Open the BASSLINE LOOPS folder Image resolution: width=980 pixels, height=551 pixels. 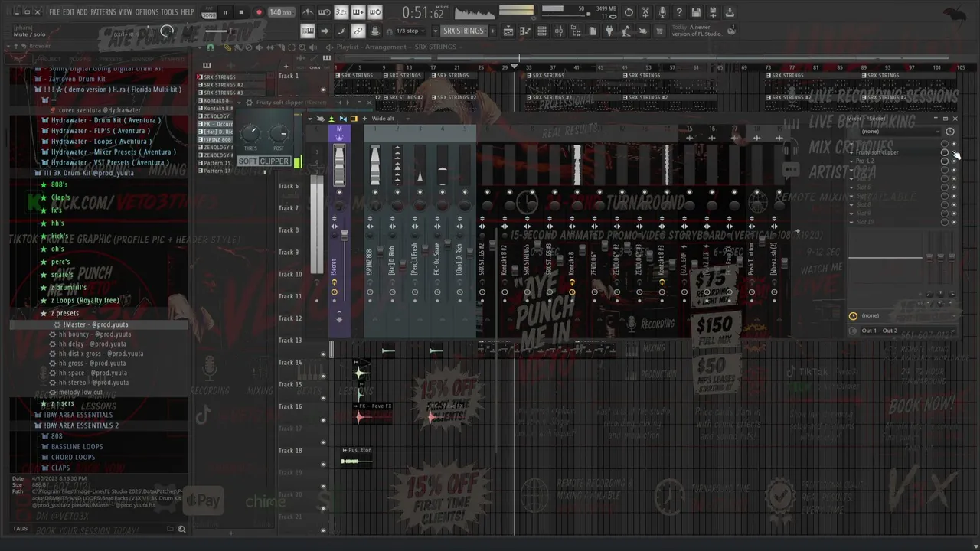pos(77,447)
